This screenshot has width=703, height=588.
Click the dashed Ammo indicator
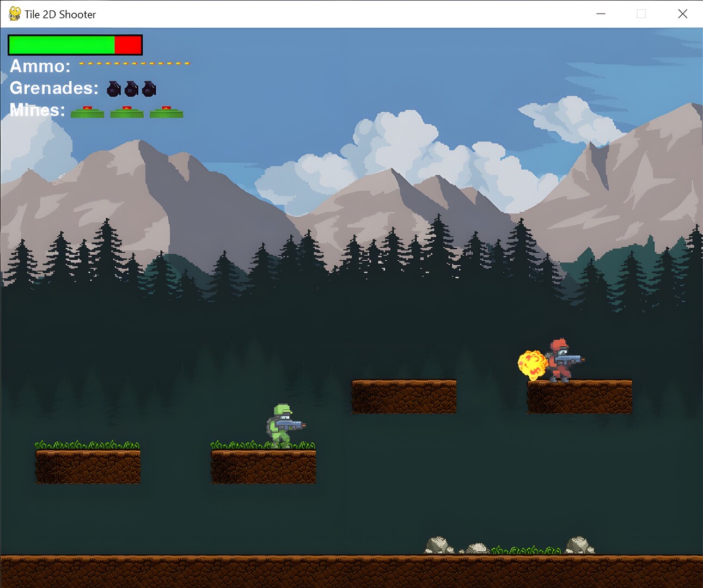coord(135,63)
